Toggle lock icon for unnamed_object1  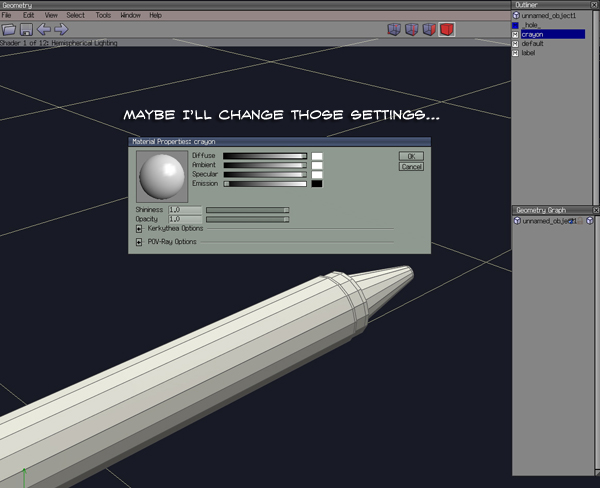[580, 221]
